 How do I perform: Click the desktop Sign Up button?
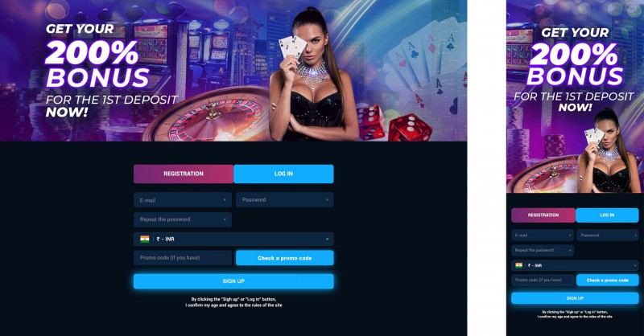click(233, 281)
